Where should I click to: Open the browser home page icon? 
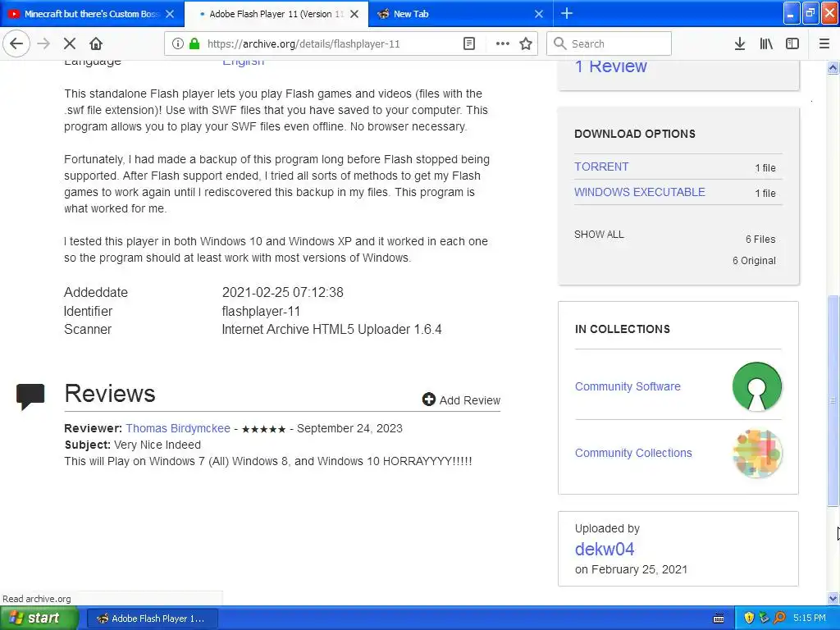pos(96,43)
